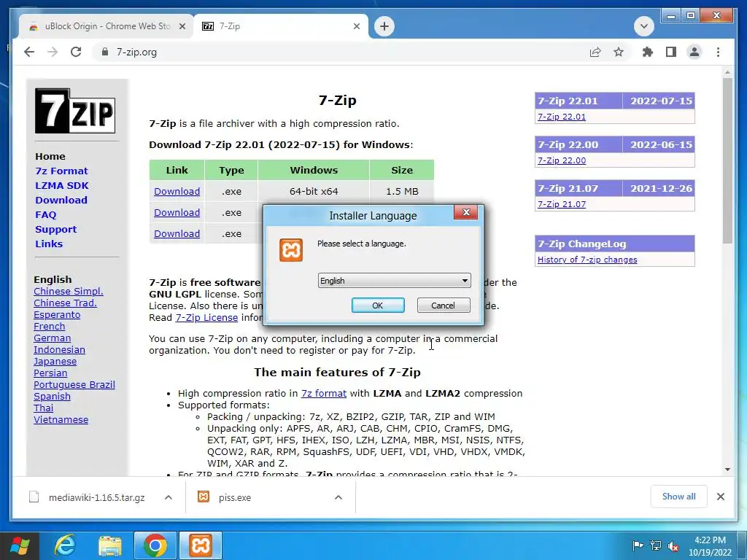This screenshot has height=560, width=747.
Task: Open the Chrome profile avatar
Action: click(x=694, y=52)
